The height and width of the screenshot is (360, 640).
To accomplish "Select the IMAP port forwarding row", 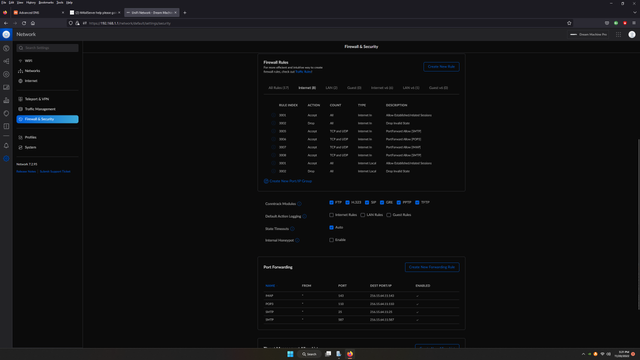I will (361, 296).
